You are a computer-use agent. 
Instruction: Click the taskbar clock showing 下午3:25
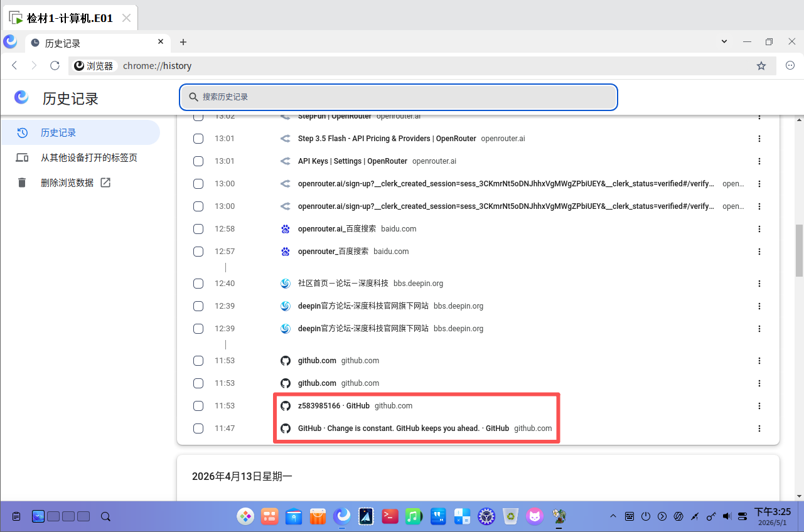772,516
